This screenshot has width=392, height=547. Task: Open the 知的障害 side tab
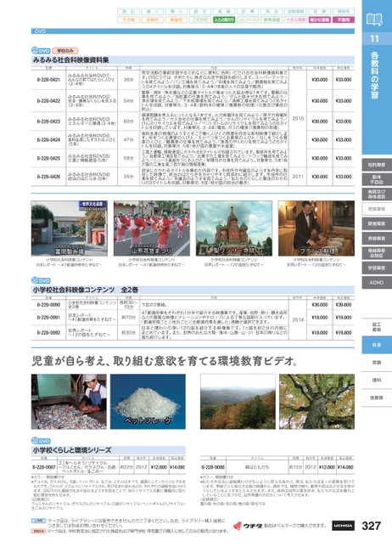(x=377, y=165)
